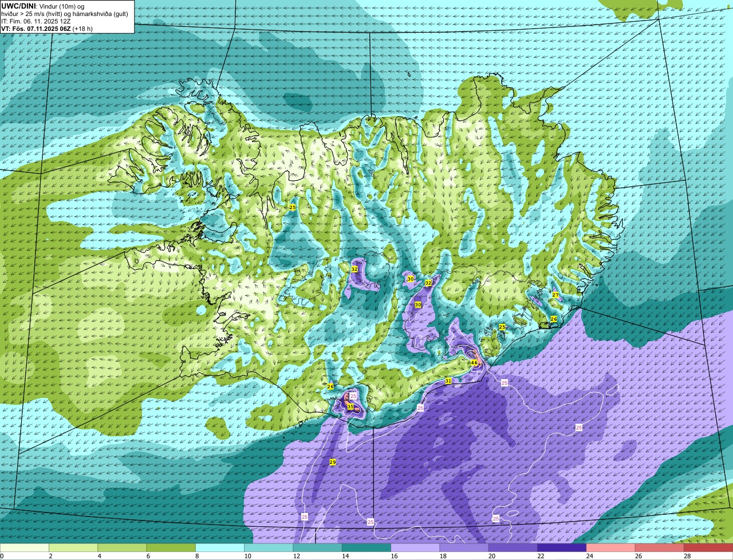Click the legend scale value 2
733x560 pixels.
tap(50, 556)
